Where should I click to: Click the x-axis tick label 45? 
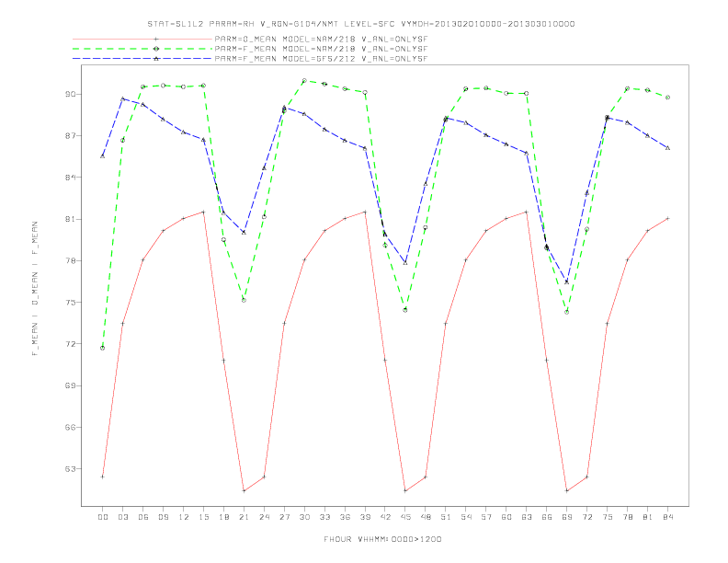point(405,517)
